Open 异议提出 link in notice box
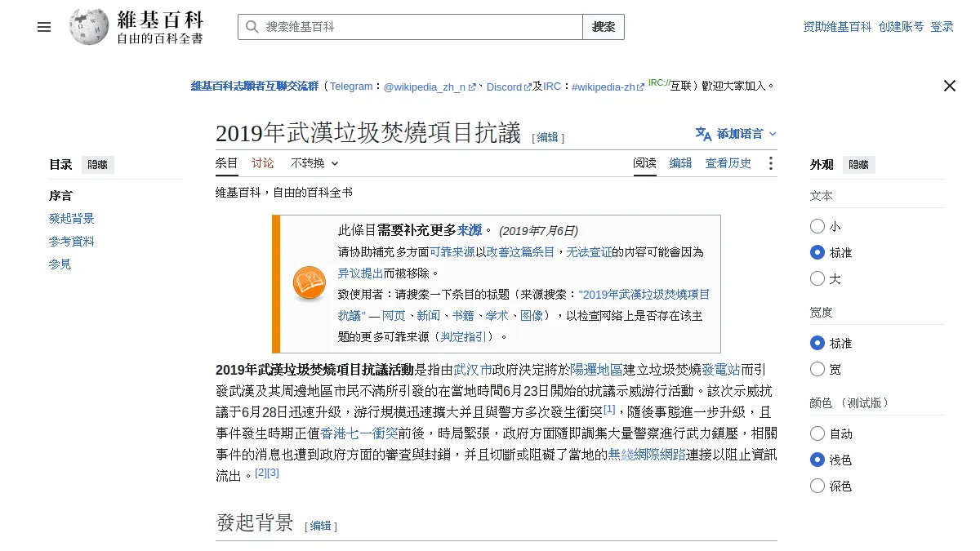 (x=361, y=273)
